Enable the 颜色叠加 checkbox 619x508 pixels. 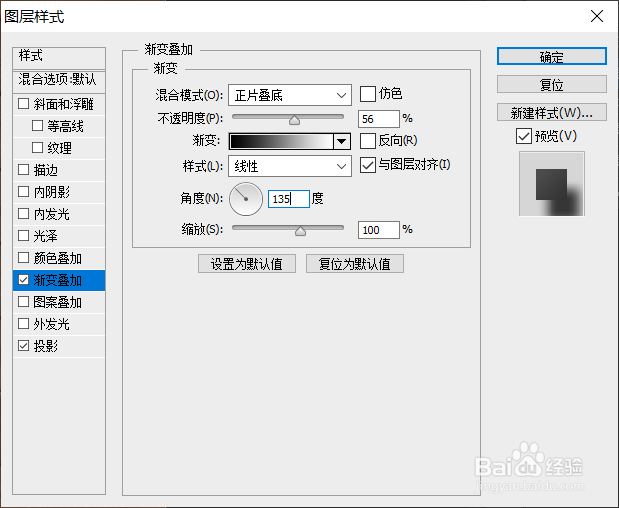(x=24, y=258)
